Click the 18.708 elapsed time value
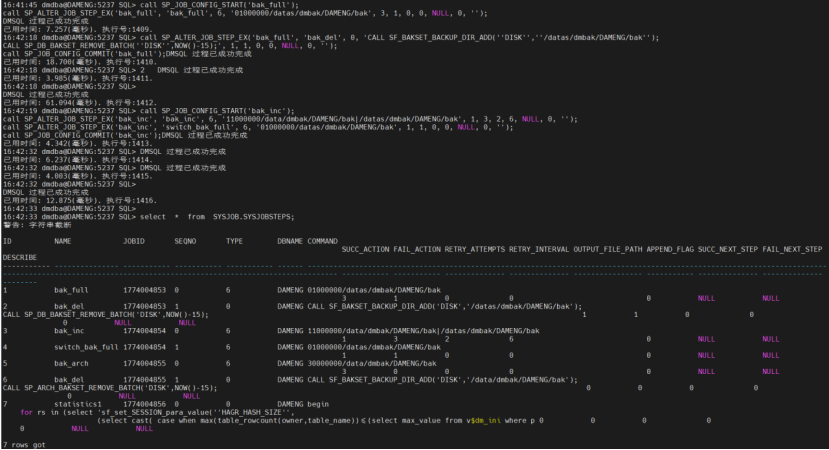 pyautogui.click(x=59, y=62)
